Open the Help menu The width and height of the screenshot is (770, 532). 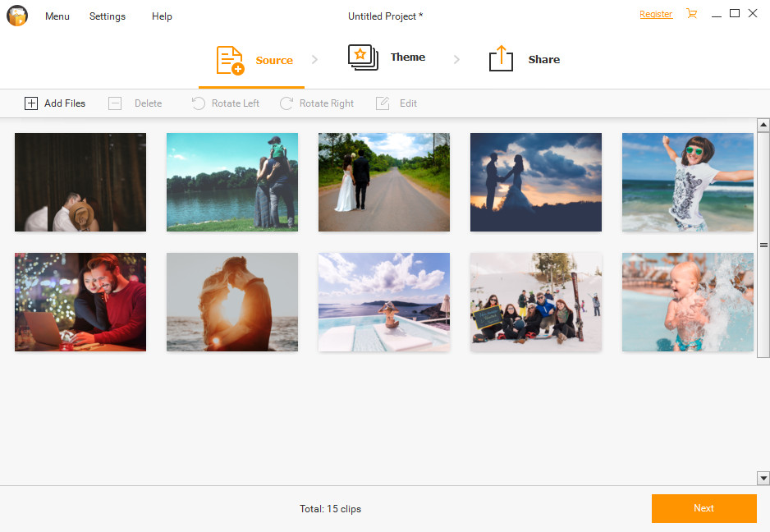point(162,16)
